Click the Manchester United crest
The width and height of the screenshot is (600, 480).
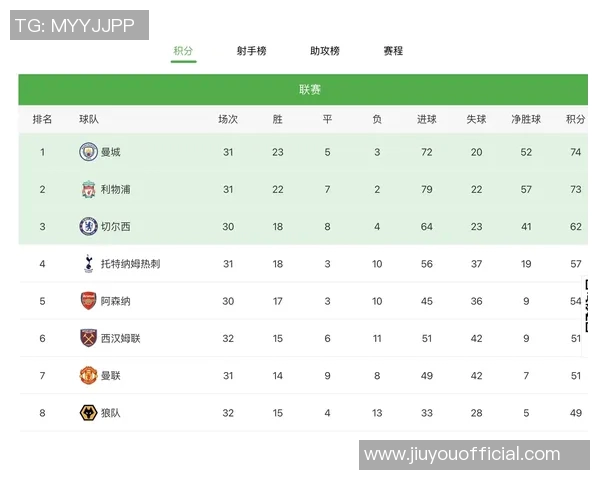(89, 375)
